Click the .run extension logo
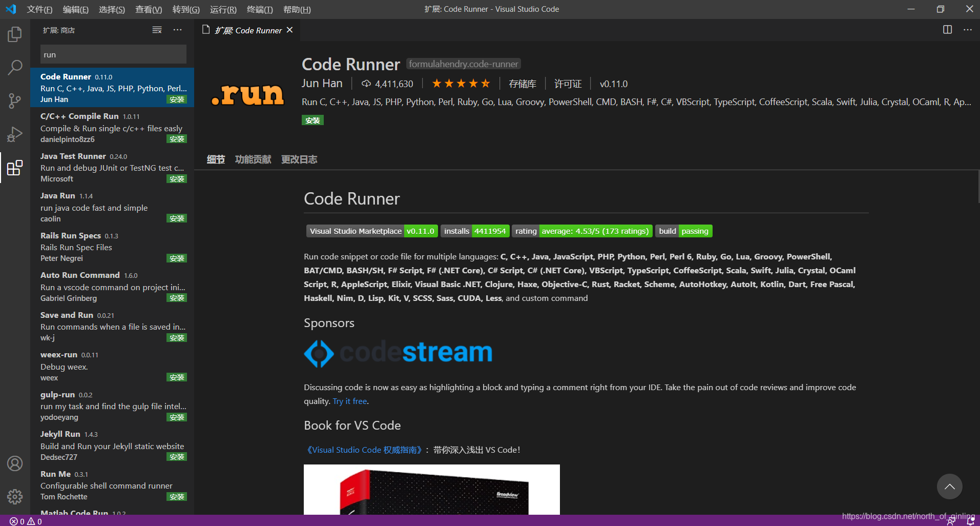Image resolution: width=980 pixels, height=526 pixels. (x=247, y=94)
